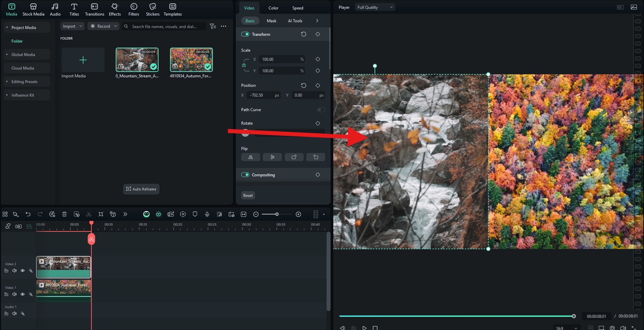This screenshot has width=644, height=330.
Task: Switch to the Color tab
Action: (x=273, y=8)
